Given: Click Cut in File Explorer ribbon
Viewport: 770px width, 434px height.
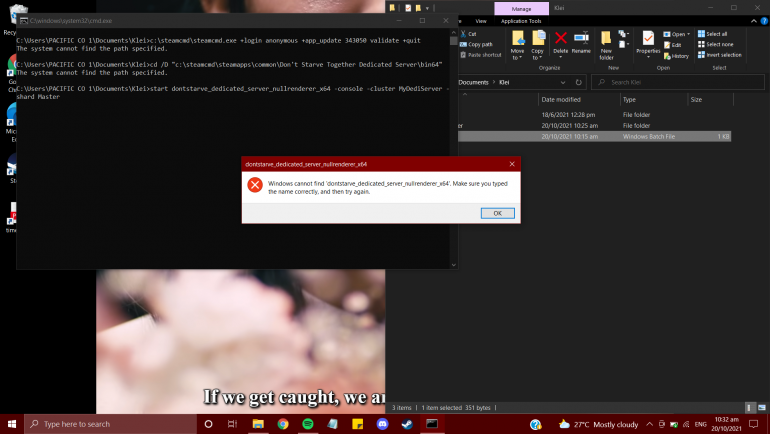Looking at the screenshot, I should click(x=468, y=34).
